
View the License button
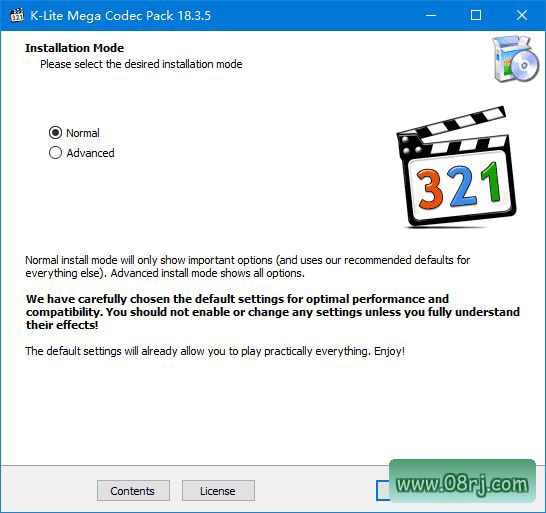(x=218, y=491)
